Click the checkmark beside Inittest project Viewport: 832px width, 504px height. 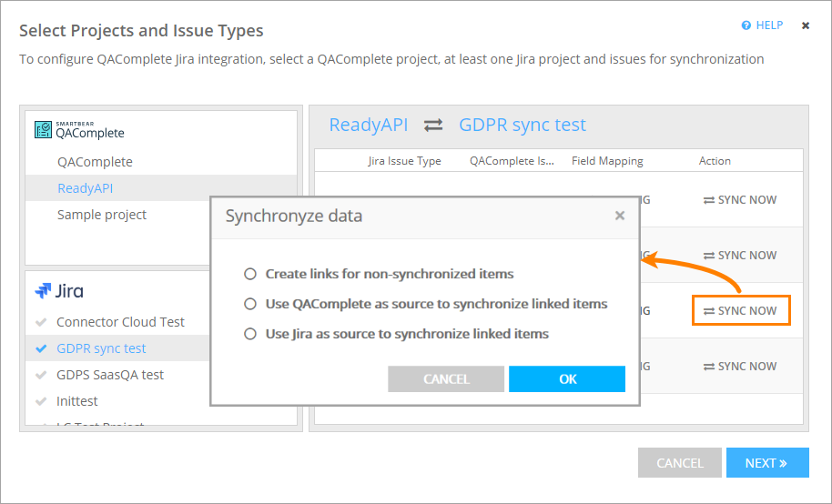(x=41, y=401)
